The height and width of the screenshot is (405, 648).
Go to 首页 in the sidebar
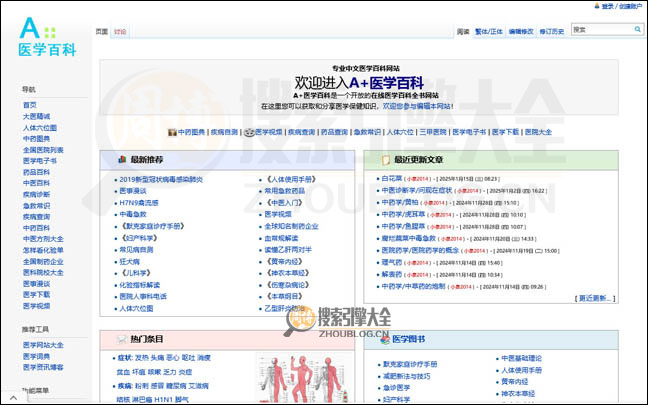point(30,105)
